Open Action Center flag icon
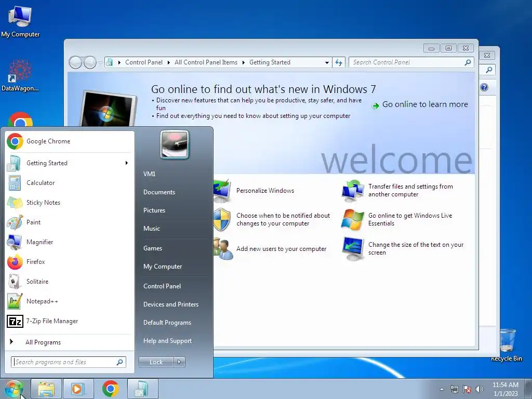Viewport: 532px width, 399px height. tap(467, 389)
